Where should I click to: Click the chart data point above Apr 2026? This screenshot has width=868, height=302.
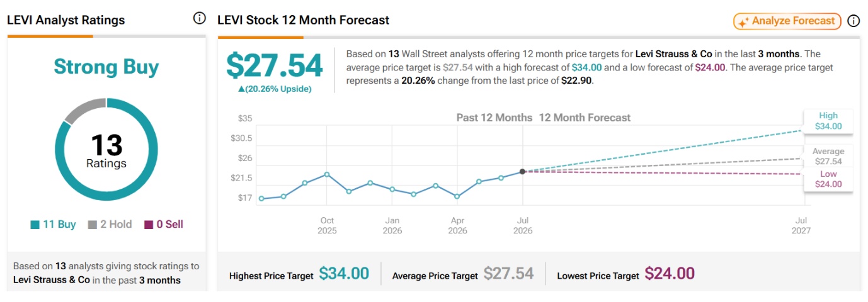click(x=457, y=196)
